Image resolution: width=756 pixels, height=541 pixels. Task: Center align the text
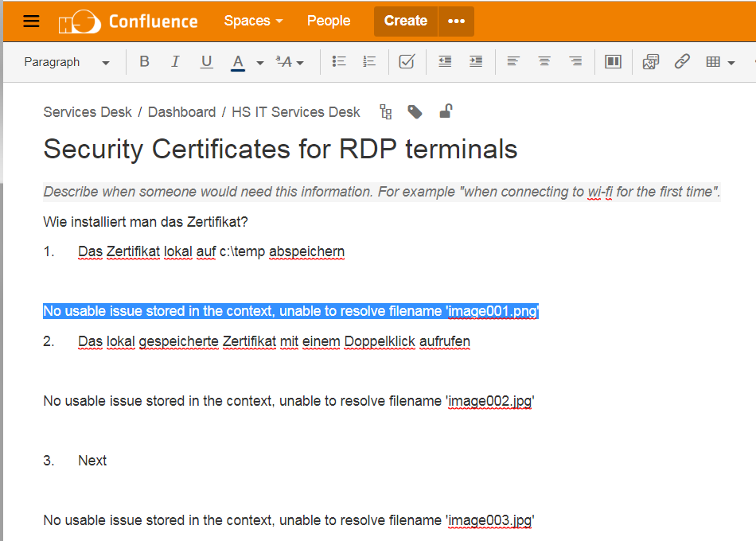click(x=544, y=61)
